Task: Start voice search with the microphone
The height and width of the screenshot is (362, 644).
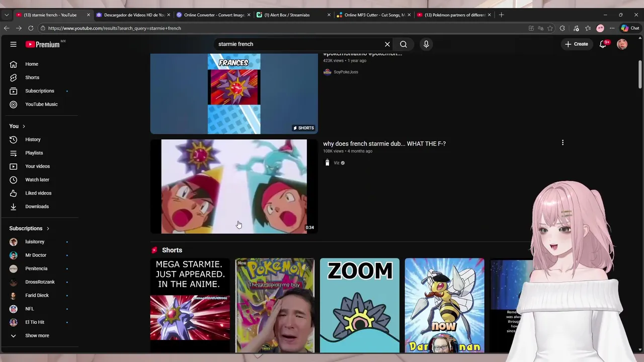Action: point(426,44)
